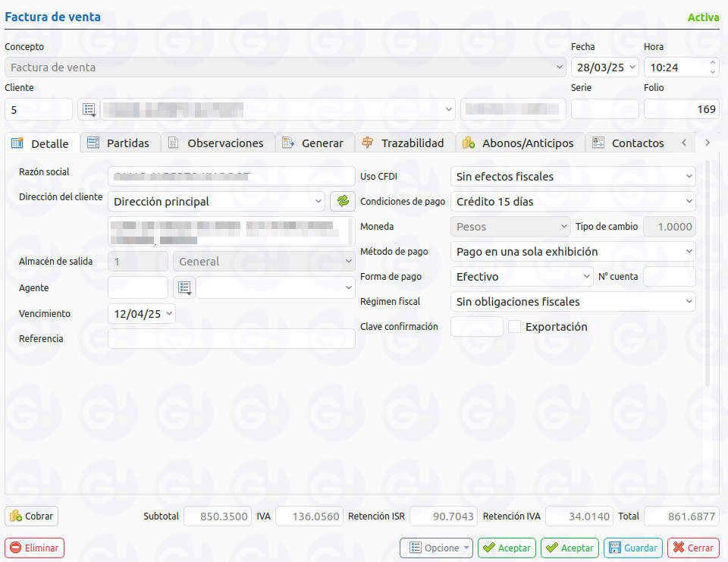
Task: Go to the Observaciones tab
Action: click(218, 143)
